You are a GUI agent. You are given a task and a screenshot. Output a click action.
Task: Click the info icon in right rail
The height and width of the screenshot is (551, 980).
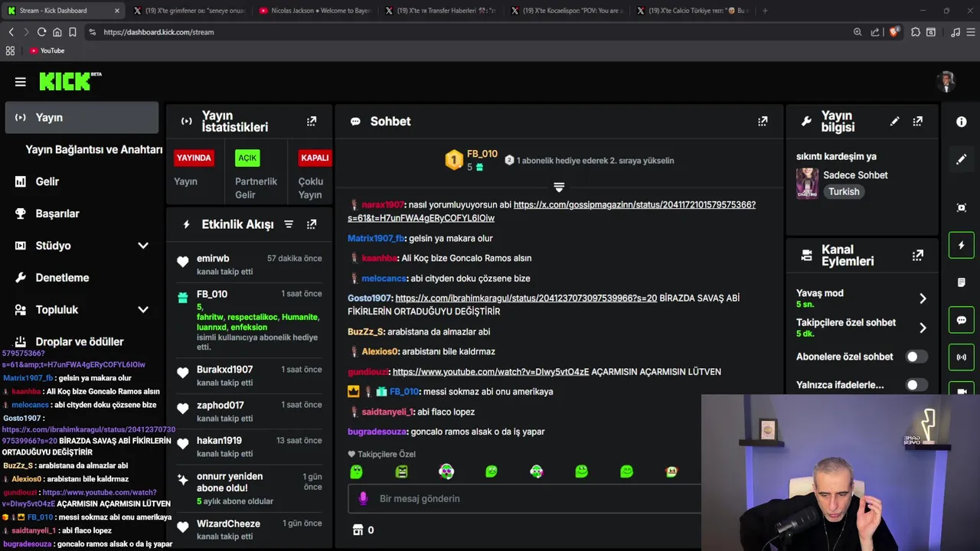point(962,121)
